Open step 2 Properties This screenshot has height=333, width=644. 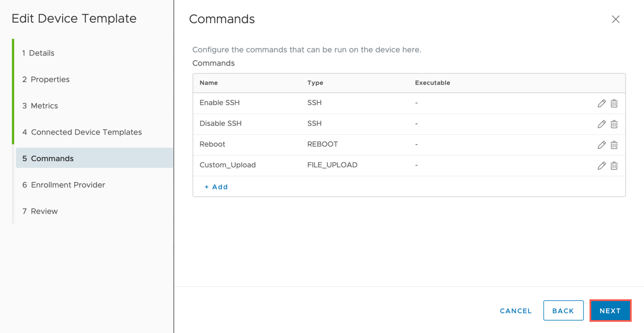[46, 79]
